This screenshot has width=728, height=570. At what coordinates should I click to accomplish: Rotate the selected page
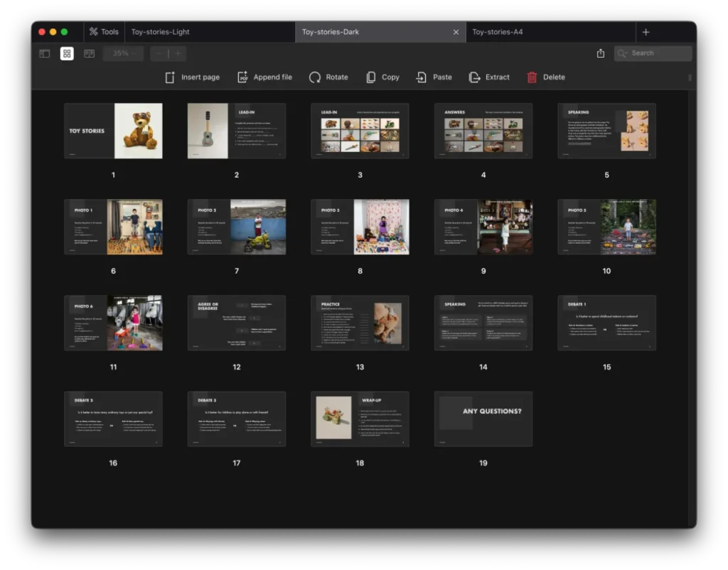tap(328, 77)
